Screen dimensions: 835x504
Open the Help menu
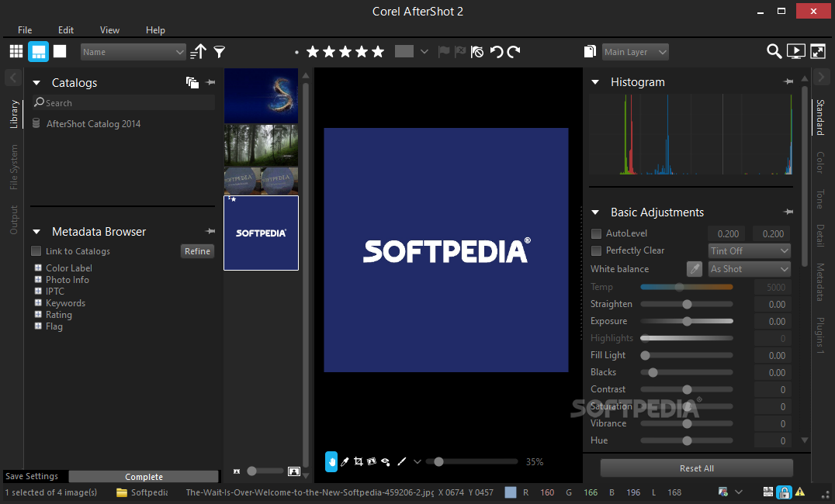[155, 29]
